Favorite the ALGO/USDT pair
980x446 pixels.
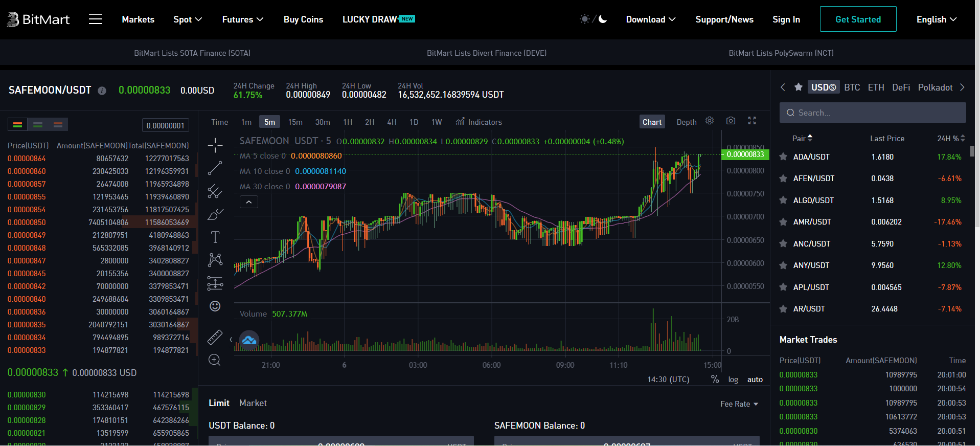[x=783, y=200]
